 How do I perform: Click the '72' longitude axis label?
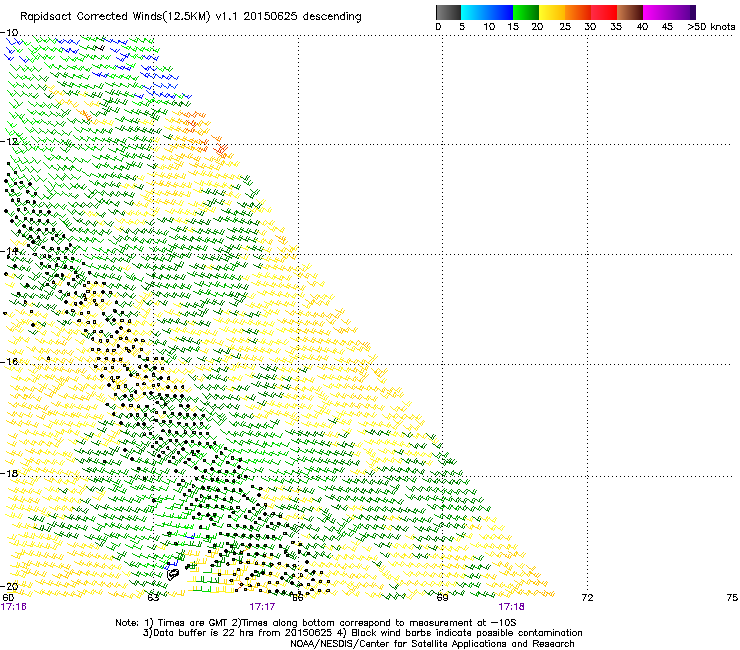coord(587,598)
